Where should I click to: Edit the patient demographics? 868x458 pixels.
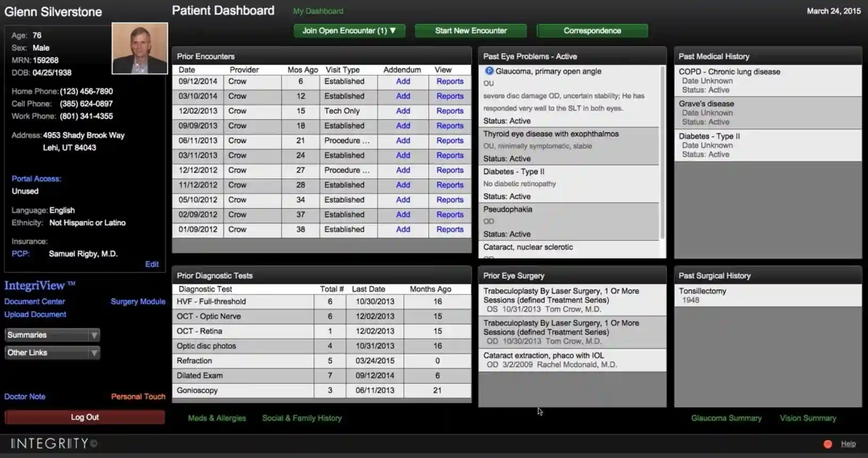tap(152, 264)
